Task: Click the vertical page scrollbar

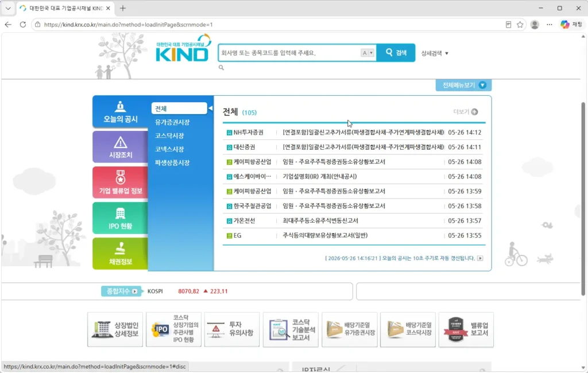Action: click(x=583, y=199)
